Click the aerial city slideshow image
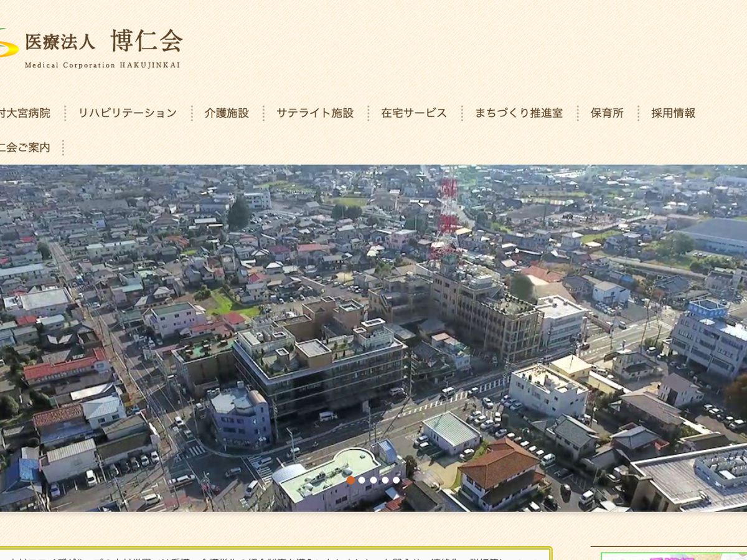This screenshot has width=747, height=560. click(374, 311)
